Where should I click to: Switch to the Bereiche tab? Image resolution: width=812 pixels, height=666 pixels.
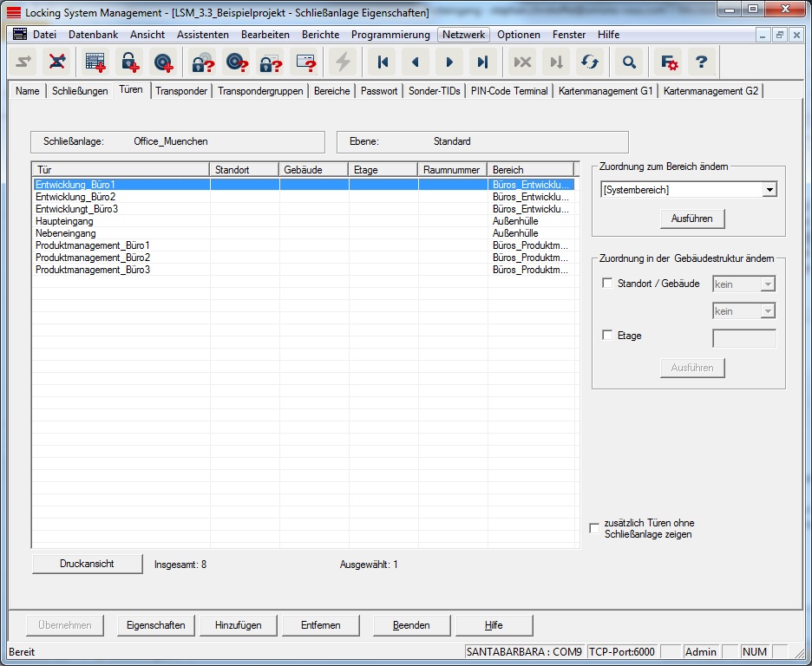(x=331, y=91)
